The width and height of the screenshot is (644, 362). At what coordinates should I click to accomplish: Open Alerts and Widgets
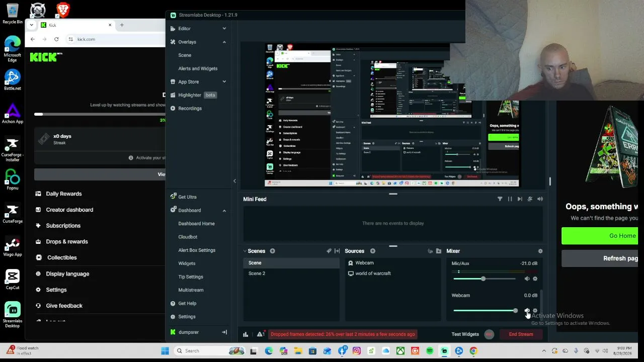[198, 68]
